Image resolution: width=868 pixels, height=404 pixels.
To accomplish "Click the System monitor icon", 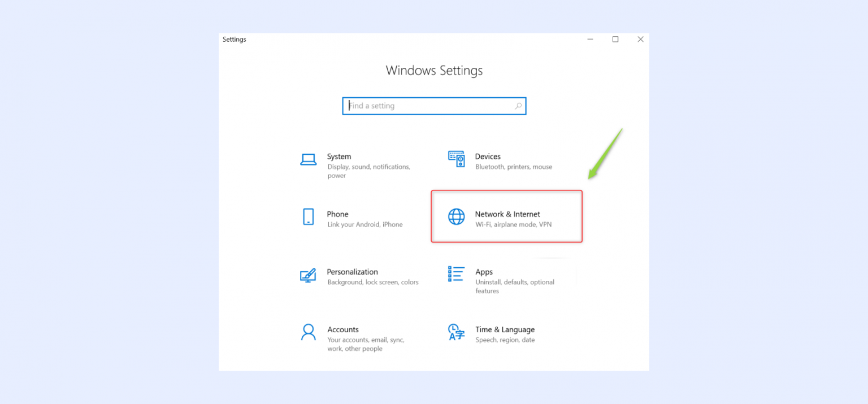I will (x=308, y=159).
